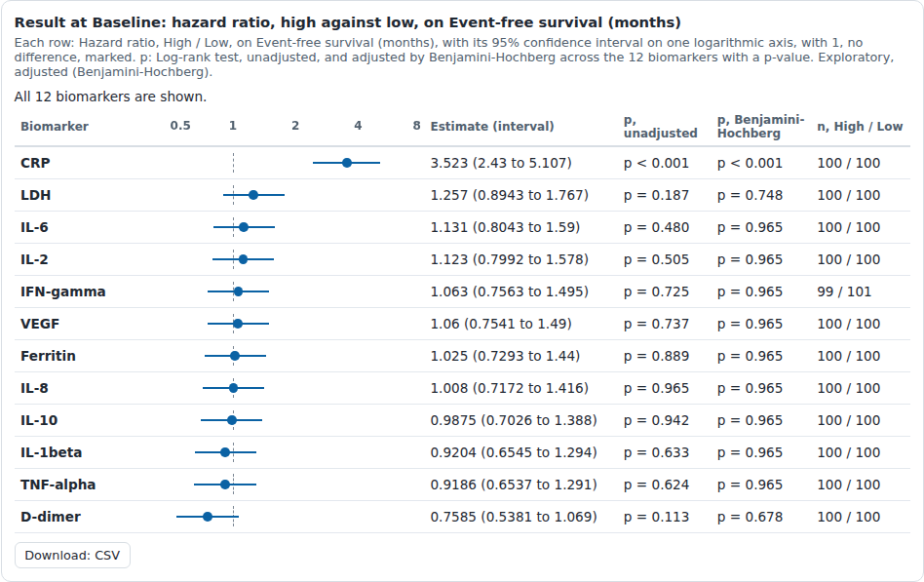The image size is (924, 582).
Task: Click unadjusted p = 0.942 for IL-10
Action: pyautogui.click(x=656, y=420)
